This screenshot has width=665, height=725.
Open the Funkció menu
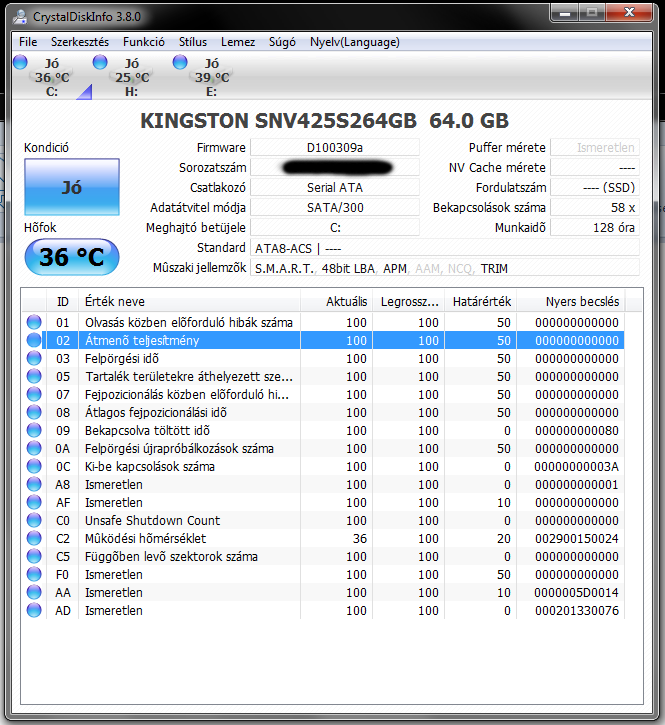click(x=143, y=42)
